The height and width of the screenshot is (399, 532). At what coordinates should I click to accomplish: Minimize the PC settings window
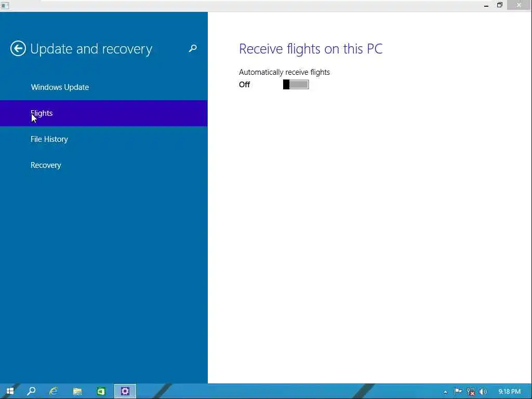486,5
